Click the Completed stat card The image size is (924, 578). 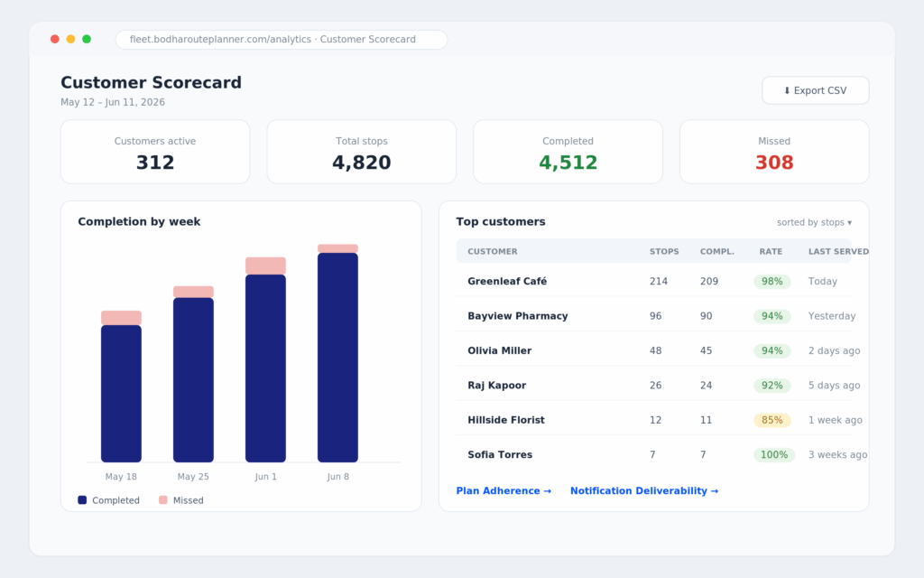pos(568,152)
